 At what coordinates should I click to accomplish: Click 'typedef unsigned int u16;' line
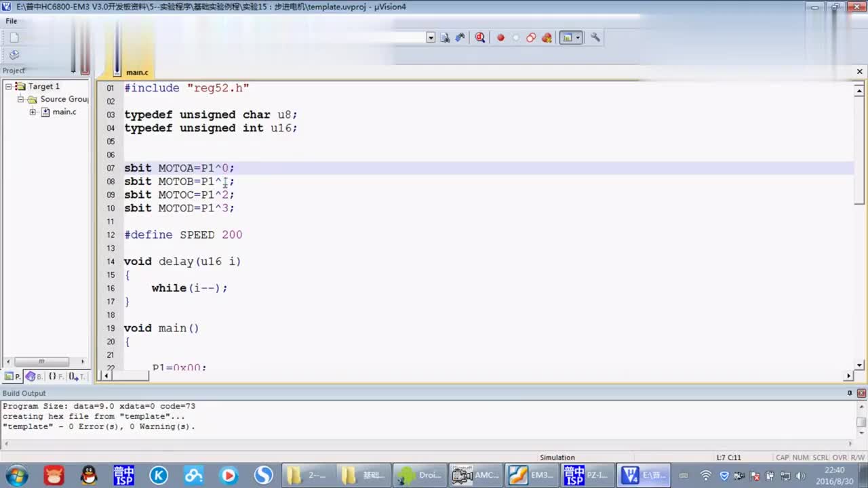point(211,128)
